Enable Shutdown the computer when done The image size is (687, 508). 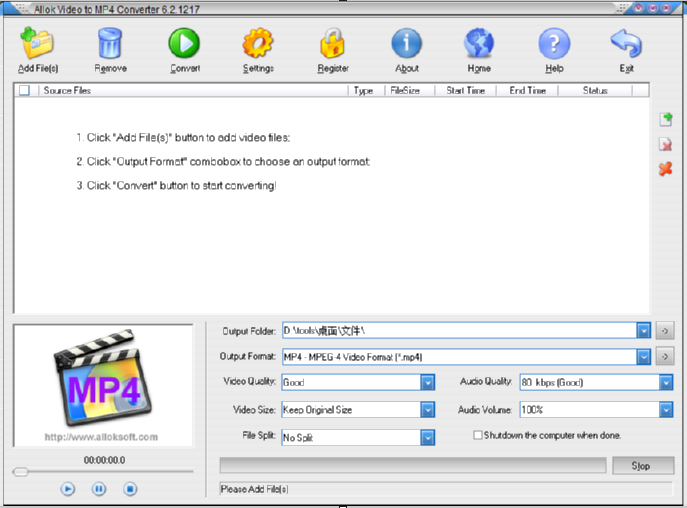478,435
